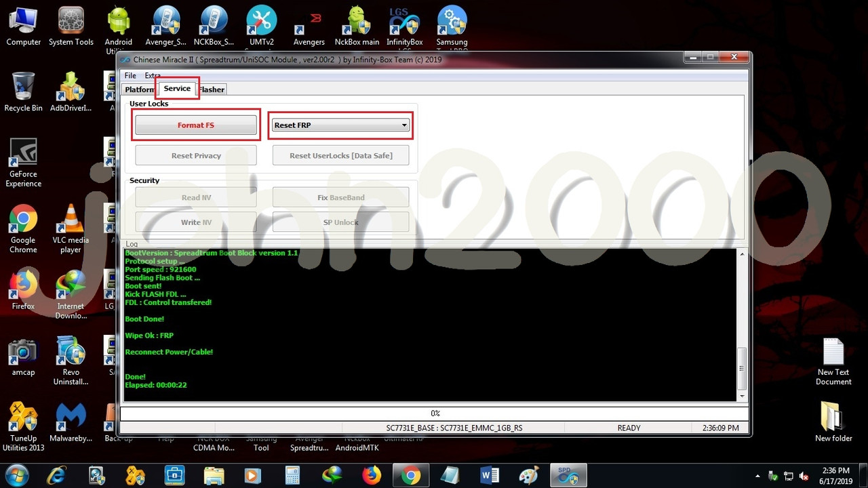Open the InfinityBox desktop shortcut
The image size is (868, 488).
(404, 26)
